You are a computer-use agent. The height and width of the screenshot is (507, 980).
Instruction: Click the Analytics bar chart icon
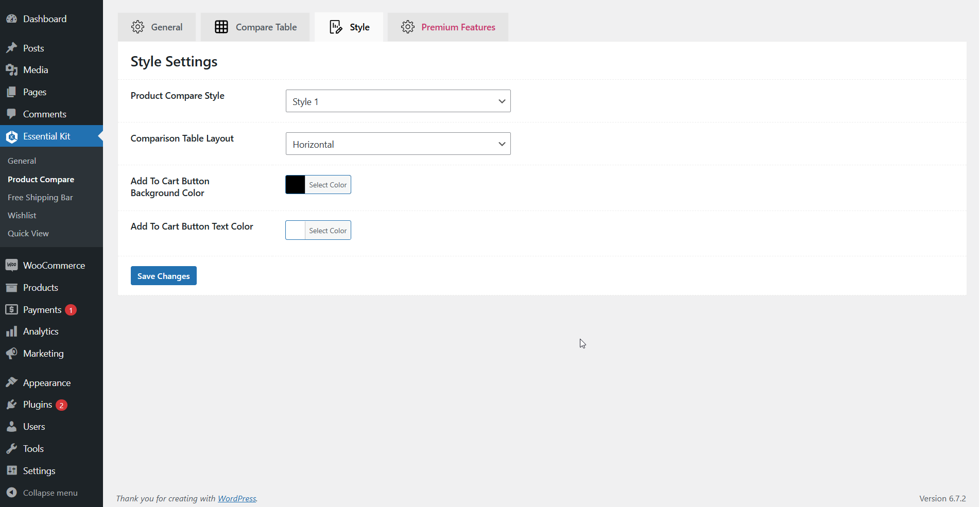tap(11, 331)
